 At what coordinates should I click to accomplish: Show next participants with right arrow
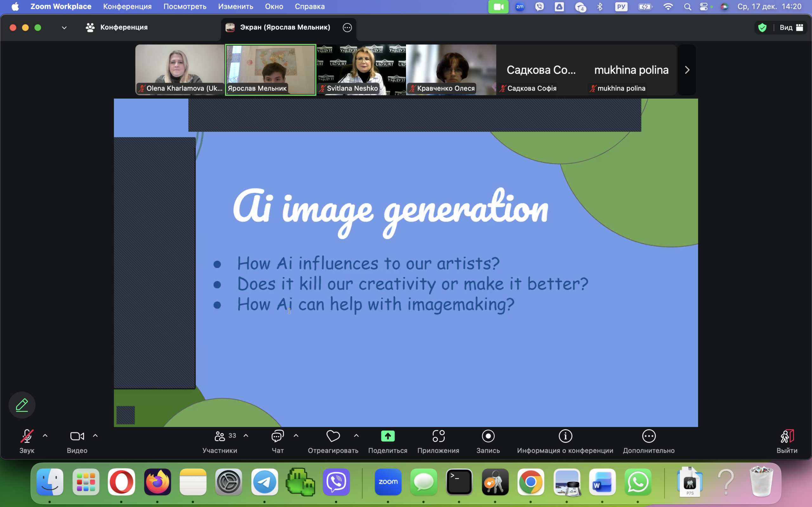[x=687, y=70]
